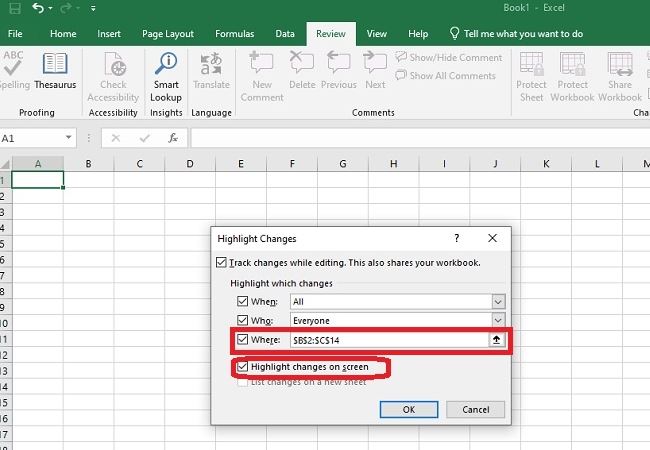The width and height of the screenshot is (650, 450).
Task: Uncheck Track changes while editing
Action: (x=221, y=263)
